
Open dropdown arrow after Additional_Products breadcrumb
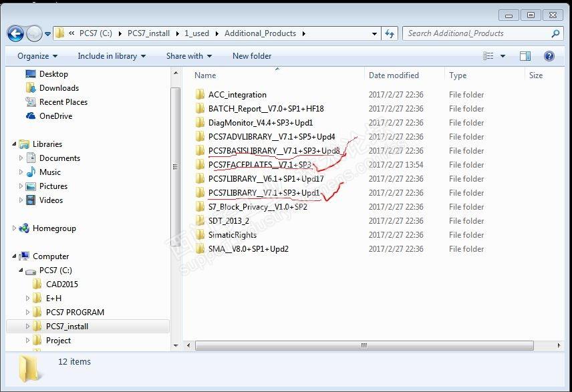pos(303,34)
